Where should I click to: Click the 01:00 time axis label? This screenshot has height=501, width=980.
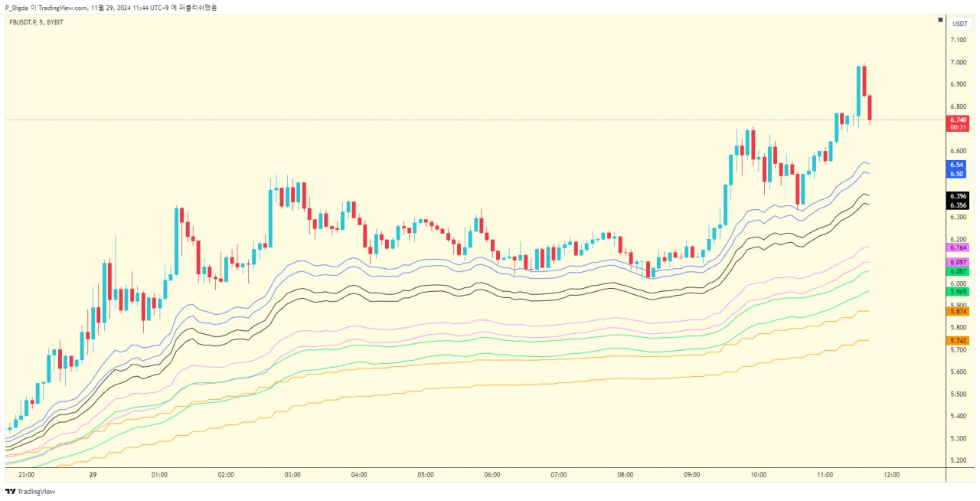point(160,475)
